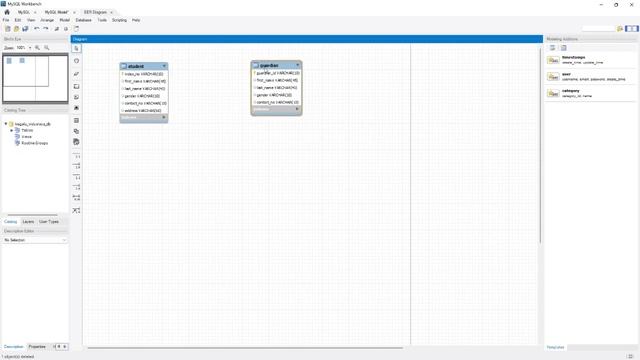Image resolution: width=640 pixels, height=360 pixels.
Task: Zoom out using Bird's Eye magnifier minus
Action: point(47,48)
